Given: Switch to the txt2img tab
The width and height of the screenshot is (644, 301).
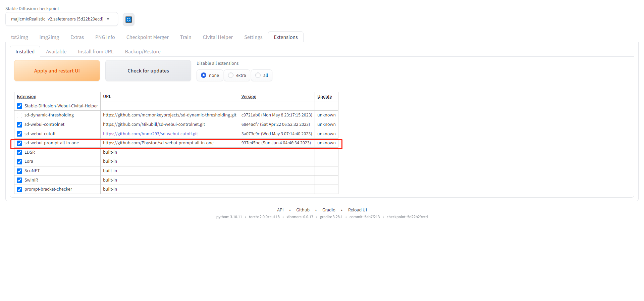Looking at the screenshot, I should pyautogui.click(x=19, y=37).
